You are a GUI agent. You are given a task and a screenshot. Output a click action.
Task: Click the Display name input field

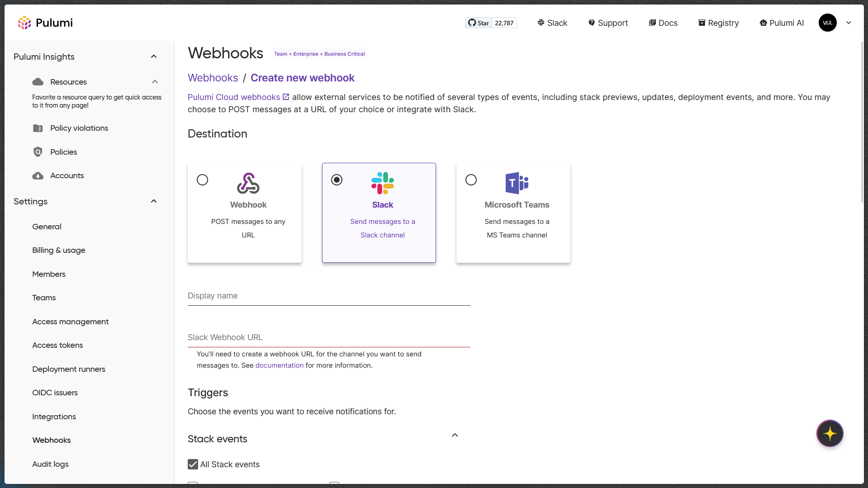coord(329,296)
